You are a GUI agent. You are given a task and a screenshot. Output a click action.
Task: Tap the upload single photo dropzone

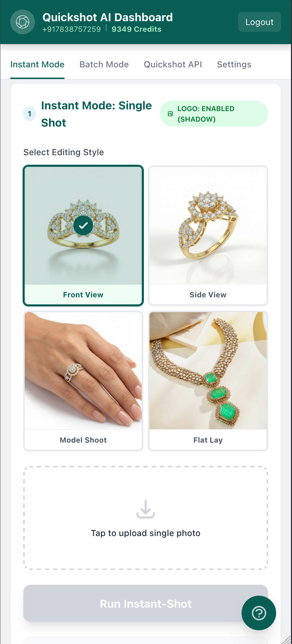click(x=146, y=518)
